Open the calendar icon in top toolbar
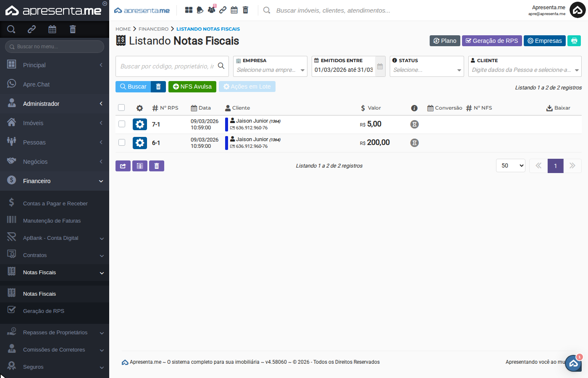This screenshot has height=378, width=588. (234, 10)
